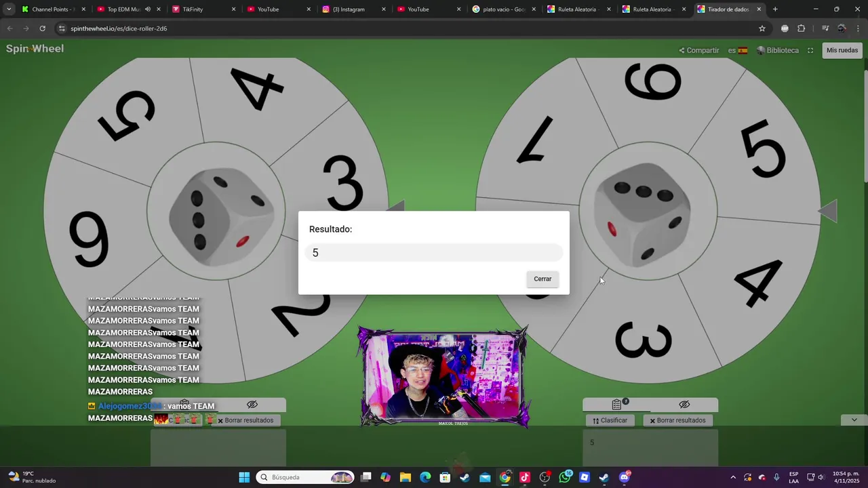View site information icon in address bar

tap(62, 28)
